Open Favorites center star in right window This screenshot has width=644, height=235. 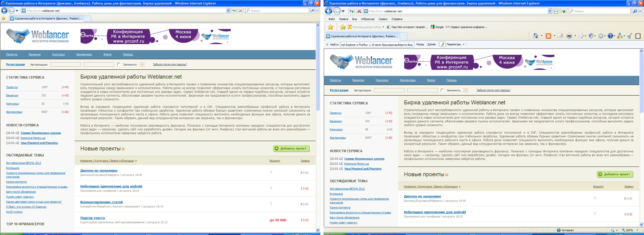coord(331,27)
